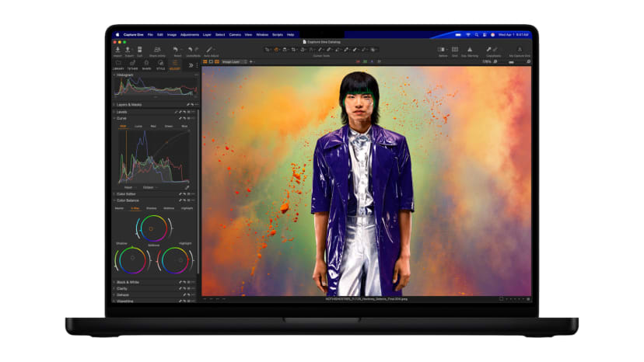Expand the Layers & Masks panel
The height and width of the screenshot is (362, 644).
129,104
